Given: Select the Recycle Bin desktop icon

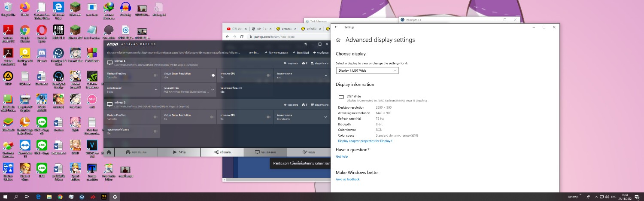Looking at the screenshot, I should [x=8, y=9].
